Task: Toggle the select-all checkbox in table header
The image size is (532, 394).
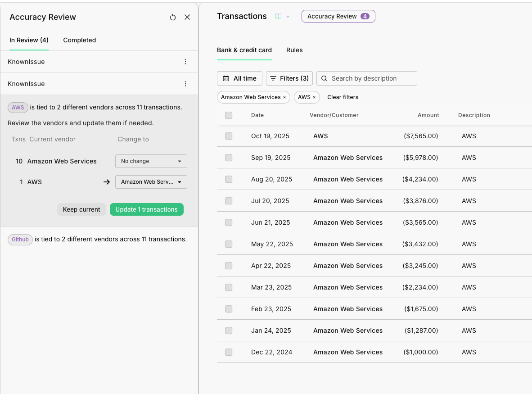Action: click(x=229, y=115)
